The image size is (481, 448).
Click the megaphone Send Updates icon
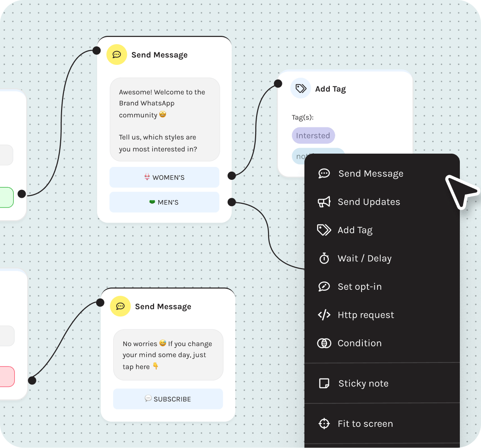coord(324,202)
